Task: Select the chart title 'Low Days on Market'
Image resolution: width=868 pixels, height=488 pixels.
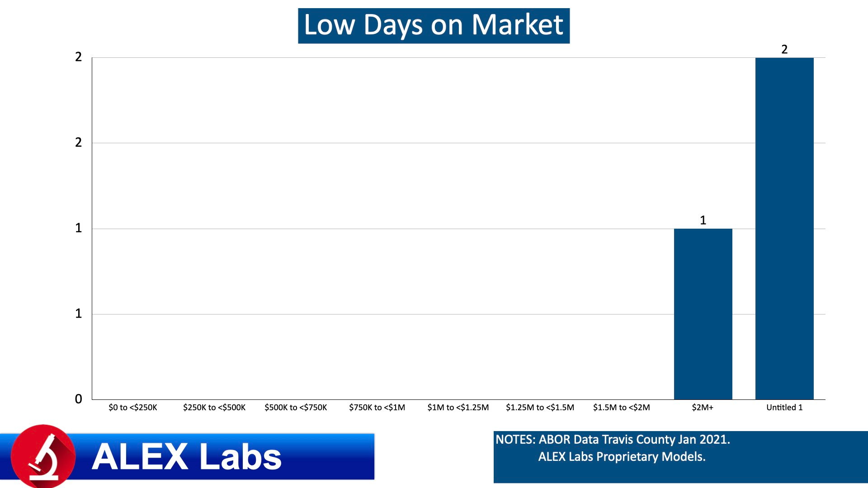Action: coord(433,26)
